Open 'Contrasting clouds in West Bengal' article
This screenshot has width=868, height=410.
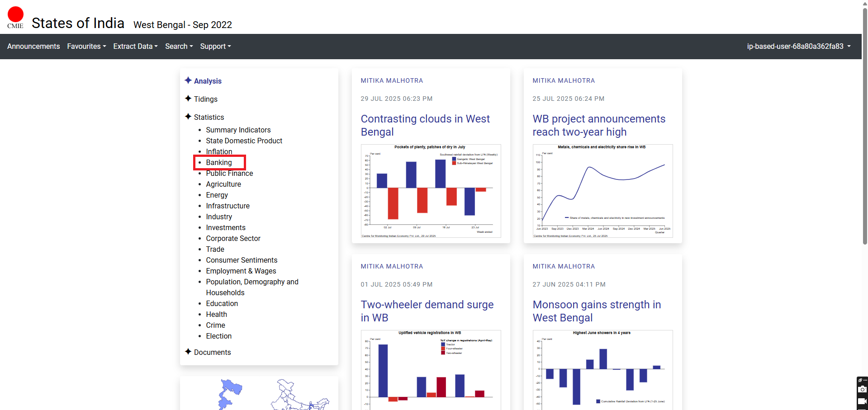pos(425,125)
